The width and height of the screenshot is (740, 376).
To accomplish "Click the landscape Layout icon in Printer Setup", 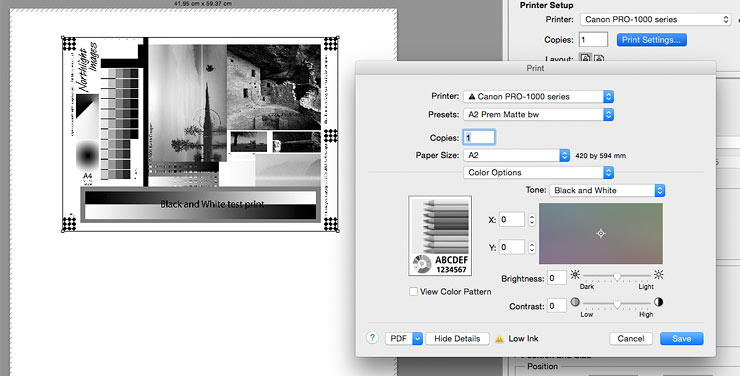I will tap(598, 59).
